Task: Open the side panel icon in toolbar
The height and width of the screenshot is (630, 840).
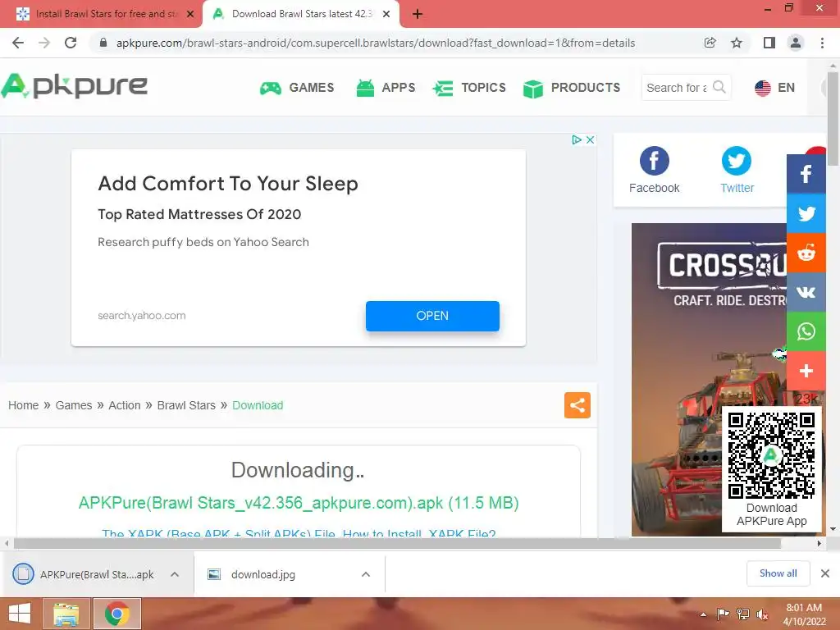Action: [x=769, y=43]
